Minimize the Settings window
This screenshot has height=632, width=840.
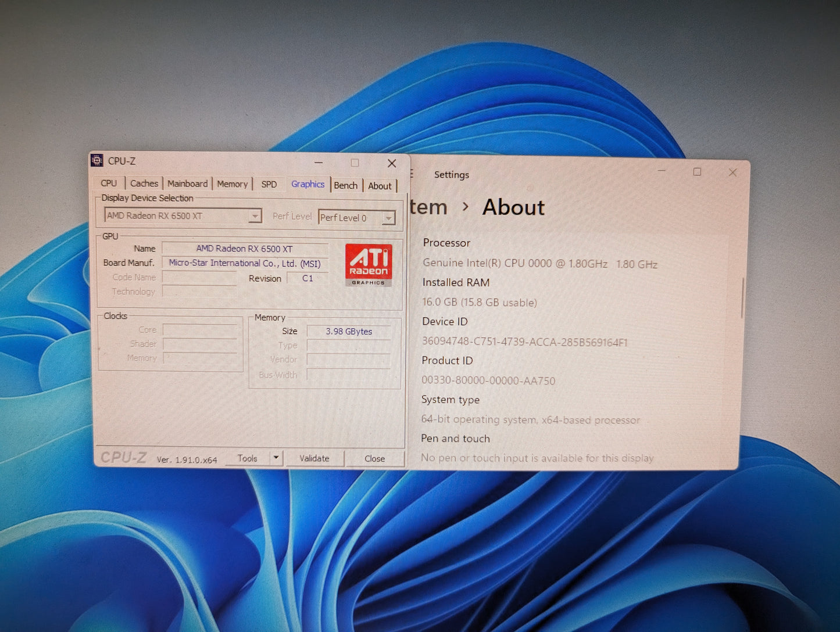pos(662,171)
